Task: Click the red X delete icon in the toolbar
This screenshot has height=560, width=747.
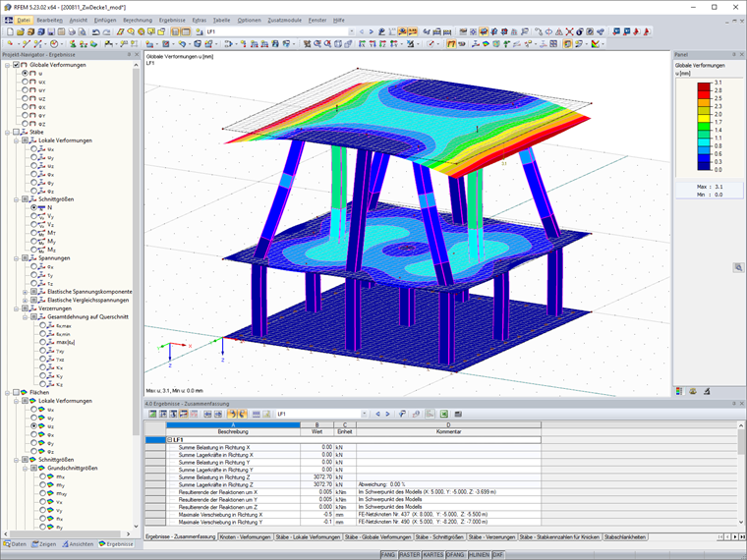Action: click(569, 31)
